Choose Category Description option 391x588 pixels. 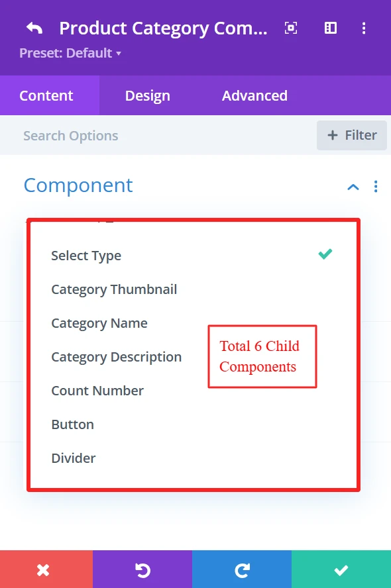pyautogui.click(x=117, y=357)
